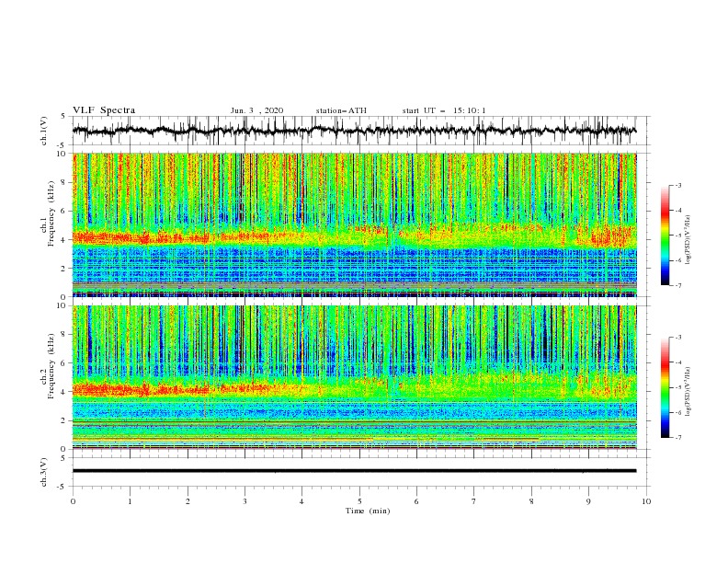Viewport: 728px width, 563px height.
Task: Select the "start UT = 15:10:1" text
Action: [x=444, y=110]
